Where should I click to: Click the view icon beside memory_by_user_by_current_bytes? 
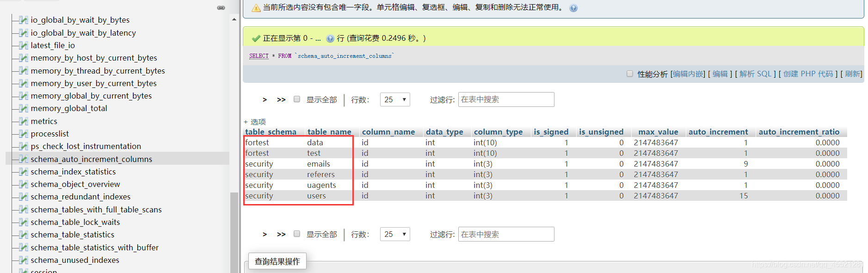(x=24, y=83)
